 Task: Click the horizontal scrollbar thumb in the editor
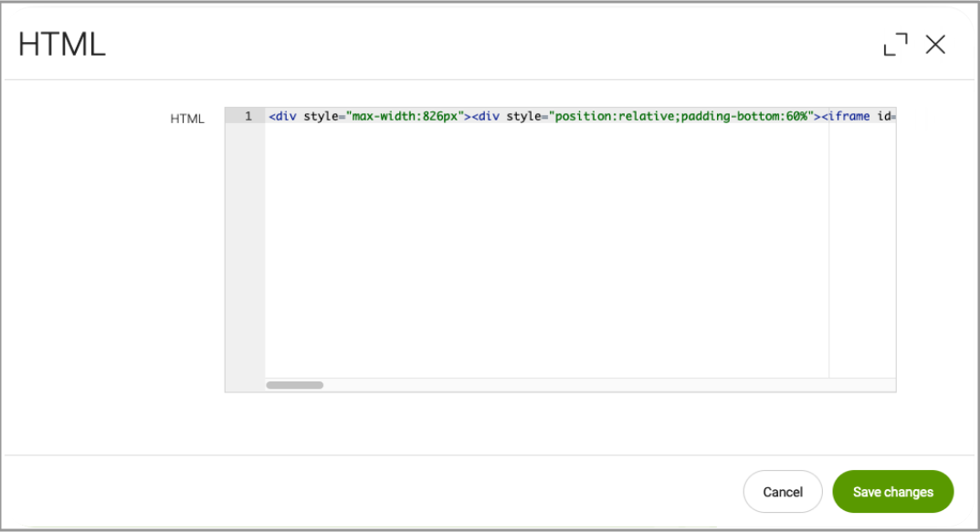294,385
